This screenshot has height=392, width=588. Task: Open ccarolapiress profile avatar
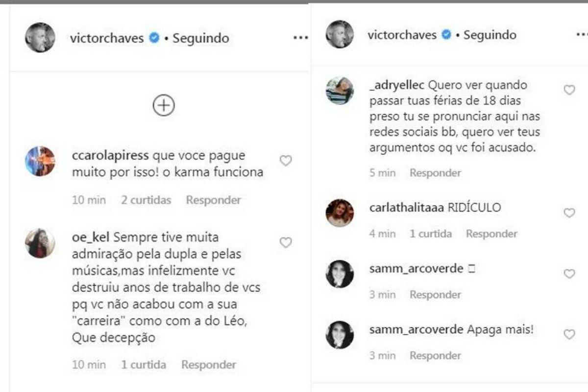40,161
